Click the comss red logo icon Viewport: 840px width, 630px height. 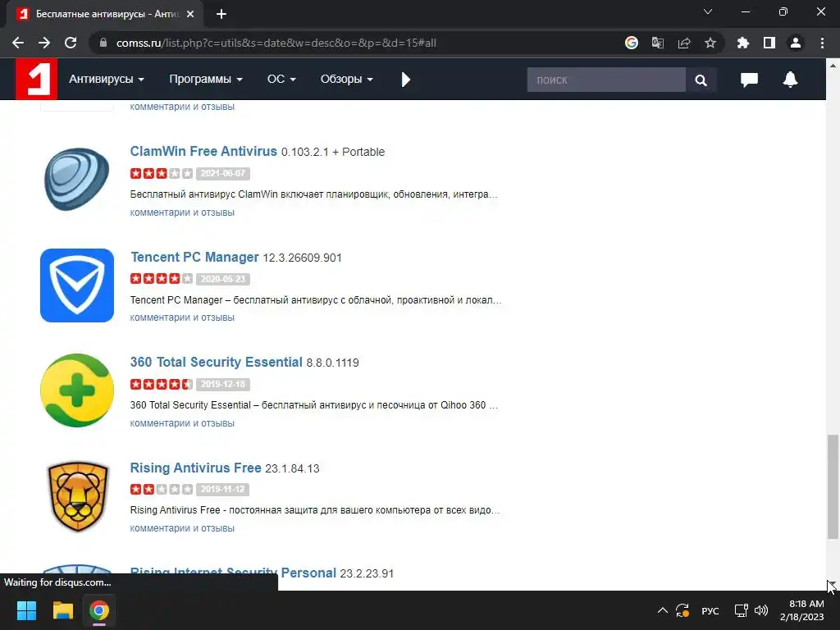click(36, 80)
